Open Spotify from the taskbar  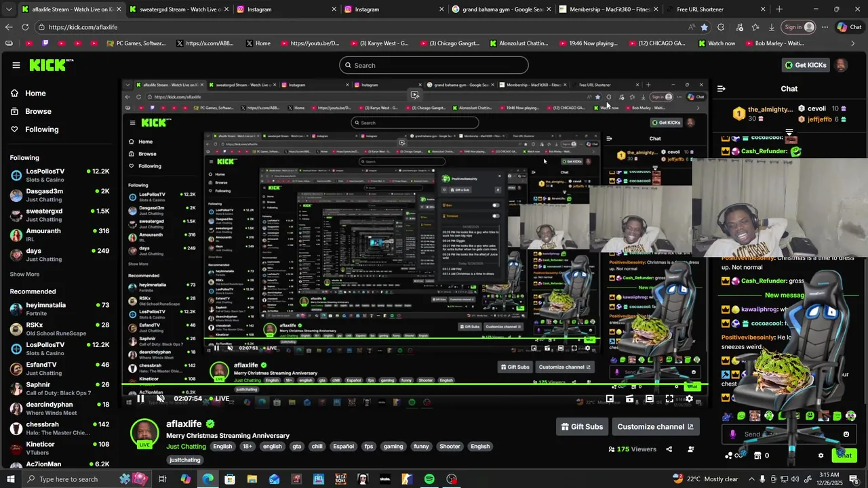click(x=429, y=479)
